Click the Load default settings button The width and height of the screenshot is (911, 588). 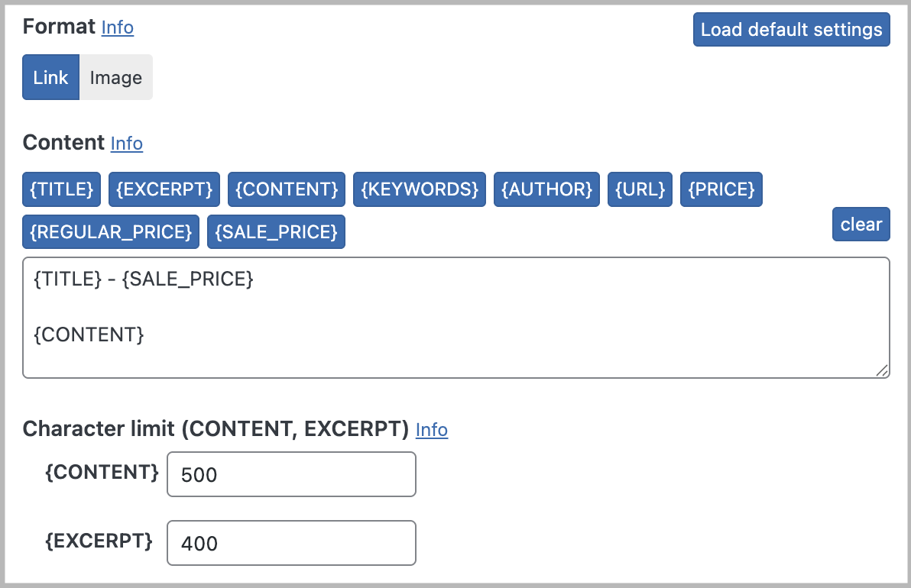(x=791, y=29)
